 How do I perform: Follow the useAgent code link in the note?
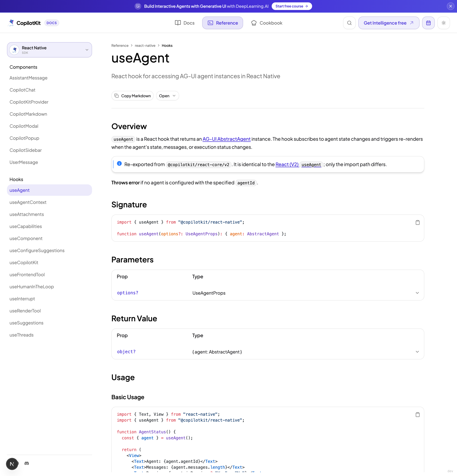[x=311, y=165]
